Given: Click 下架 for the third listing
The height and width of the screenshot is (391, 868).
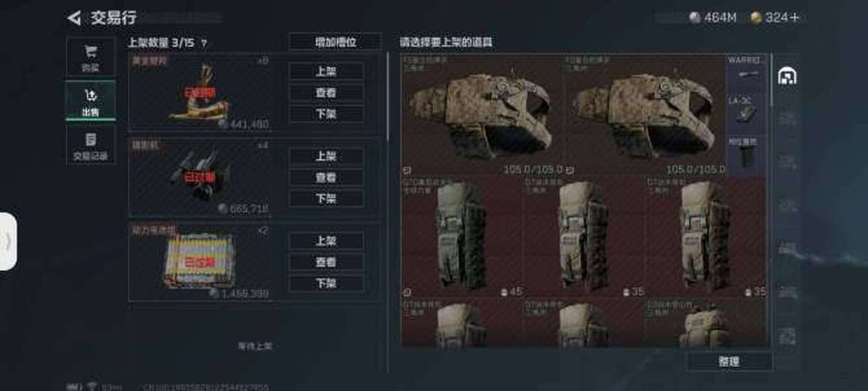Looking at the screenshot, I should 326,283.
